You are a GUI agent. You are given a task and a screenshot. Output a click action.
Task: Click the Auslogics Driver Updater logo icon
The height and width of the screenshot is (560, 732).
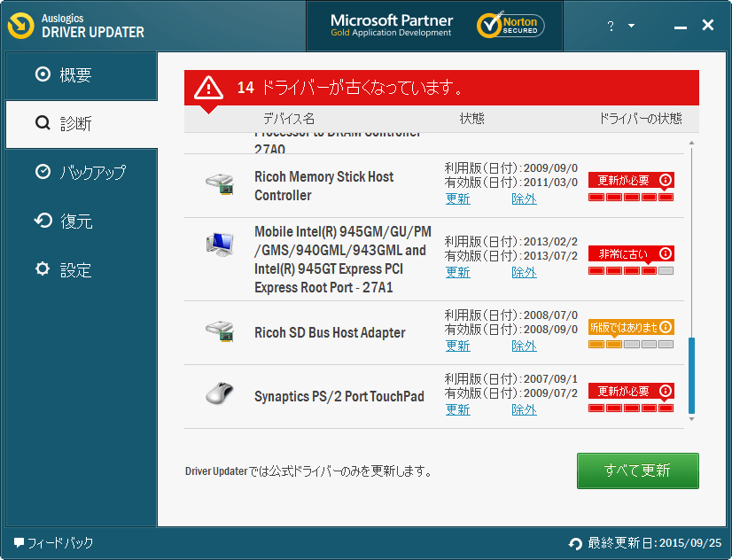click(21, 25)
